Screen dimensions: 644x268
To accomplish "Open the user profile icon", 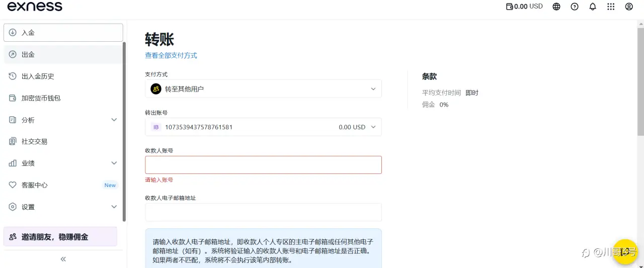I will click(x=629, y=7).
